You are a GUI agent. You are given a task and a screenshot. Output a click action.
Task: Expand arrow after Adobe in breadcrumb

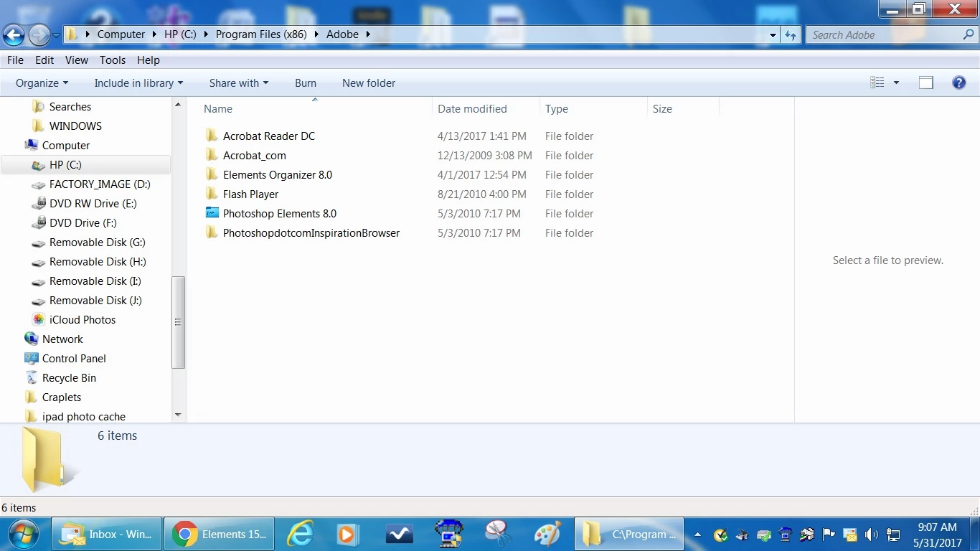(368, 34)
